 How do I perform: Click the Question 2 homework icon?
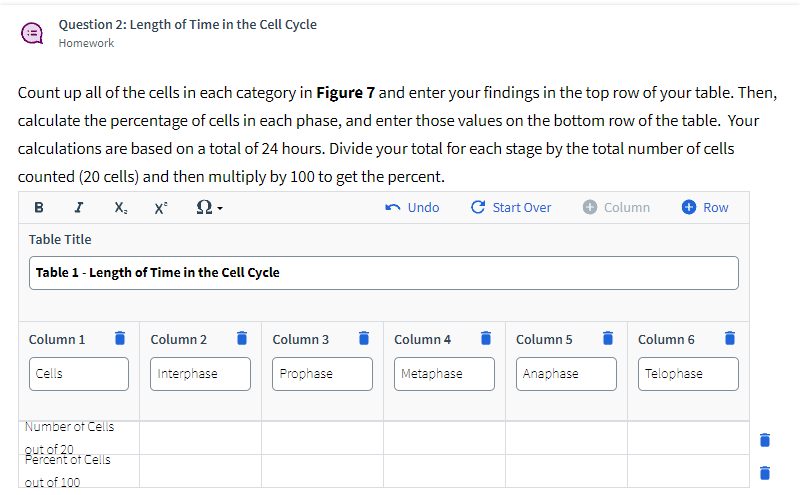click(x=32, y=33)
